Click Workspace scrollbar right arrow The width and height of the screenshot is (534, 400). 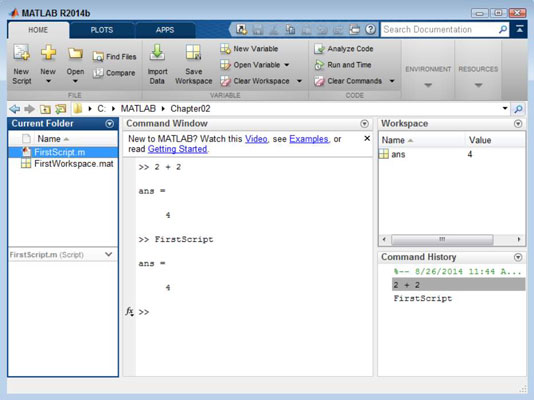[519, 239]
